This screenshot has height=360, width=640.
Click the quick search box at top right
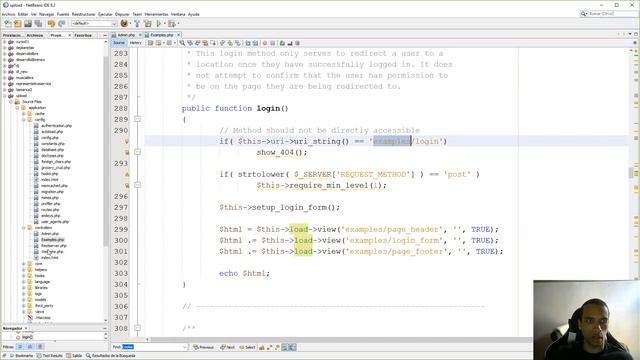[x=609, y=14]
